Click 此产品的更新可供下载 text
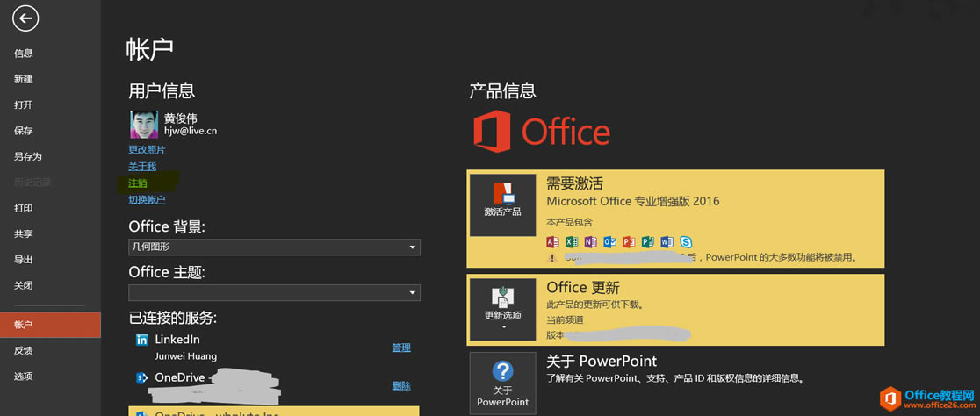The width and height of the screenshot is (980, 416). point(595,305)
